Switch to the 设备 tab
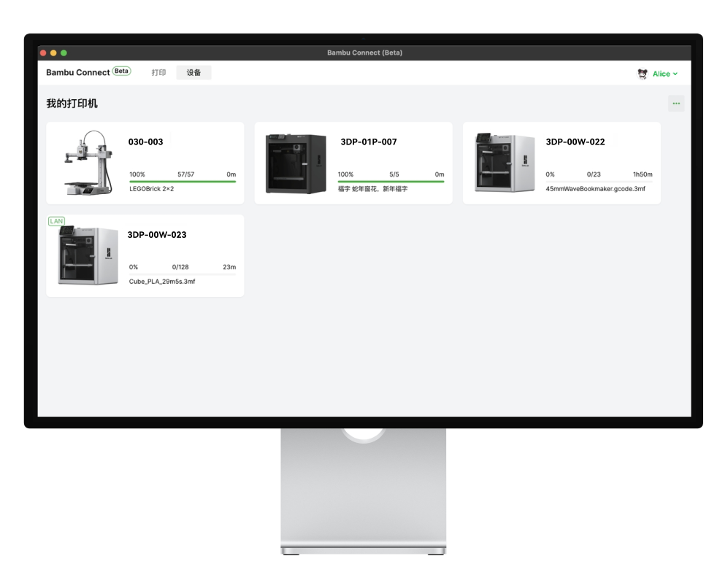The image size is (728, 583). 194,72
